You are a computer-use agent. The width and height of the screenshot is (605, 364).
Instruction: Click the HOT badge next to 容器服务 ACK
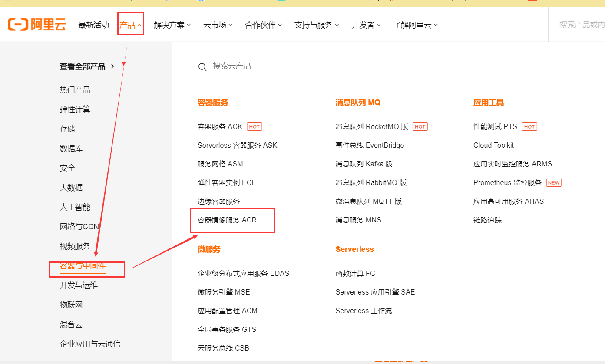pos(255,127)
